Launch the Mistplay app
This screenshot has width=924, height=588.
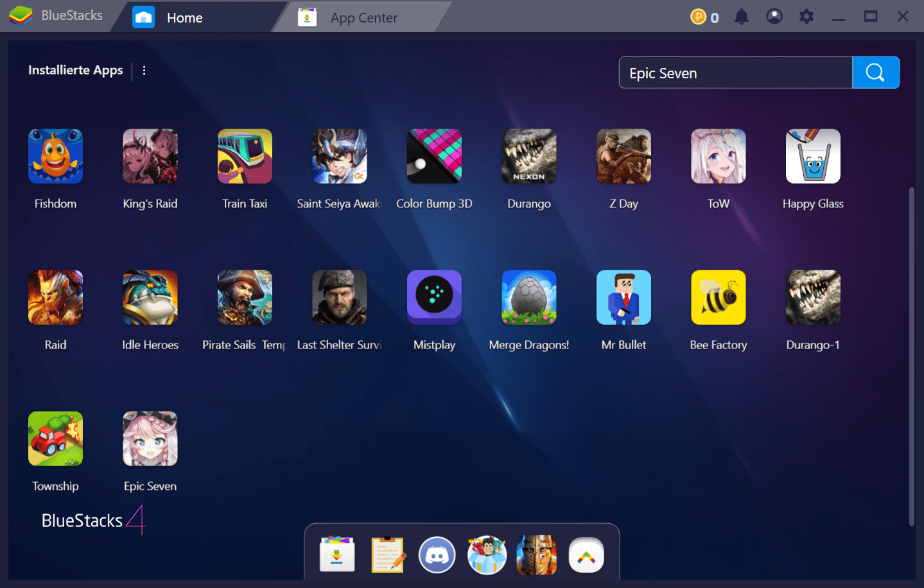pyautogui.click(x=434, y=297)
